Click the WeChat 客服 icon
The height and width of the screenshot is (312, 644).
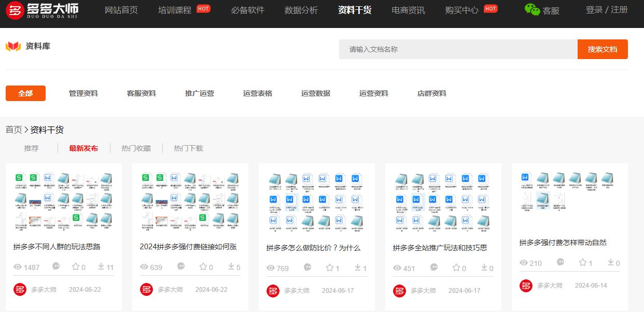pos(532,9)
